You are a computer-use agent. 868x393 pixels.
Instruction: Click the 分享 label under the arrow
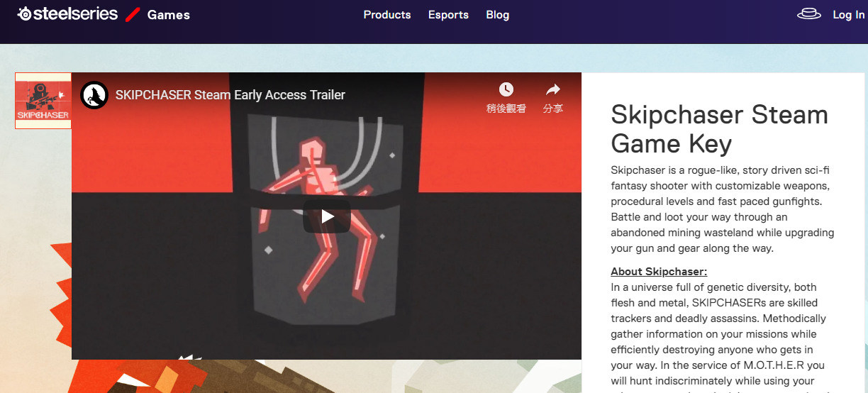(x=552, y=109)
